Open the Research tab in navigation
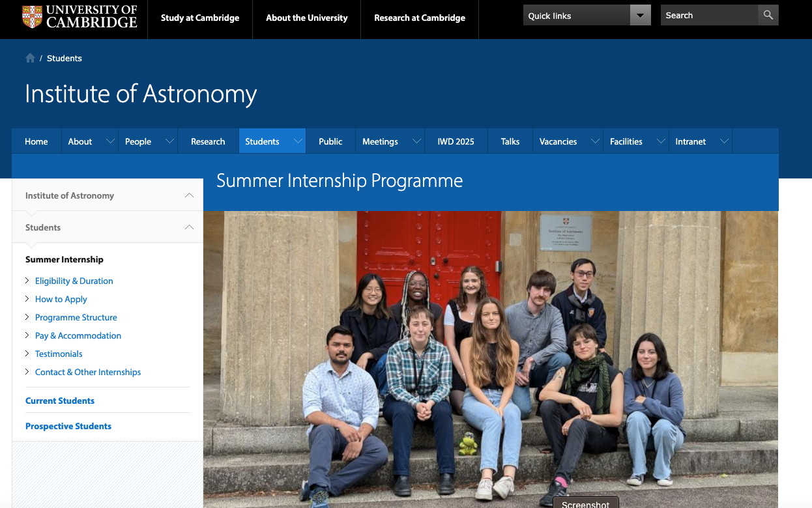Screen dimensions: 812x508 [x=208, y=141]
